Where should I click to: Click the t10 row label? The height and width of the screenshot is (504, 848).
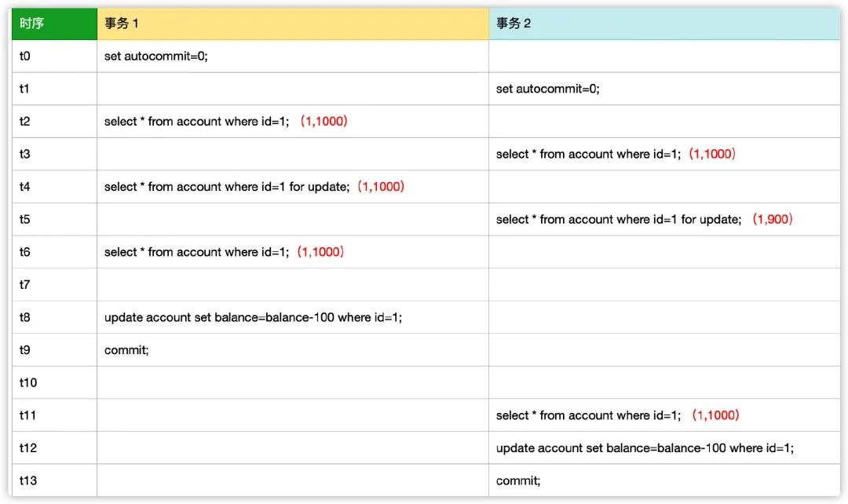(28, 383)
